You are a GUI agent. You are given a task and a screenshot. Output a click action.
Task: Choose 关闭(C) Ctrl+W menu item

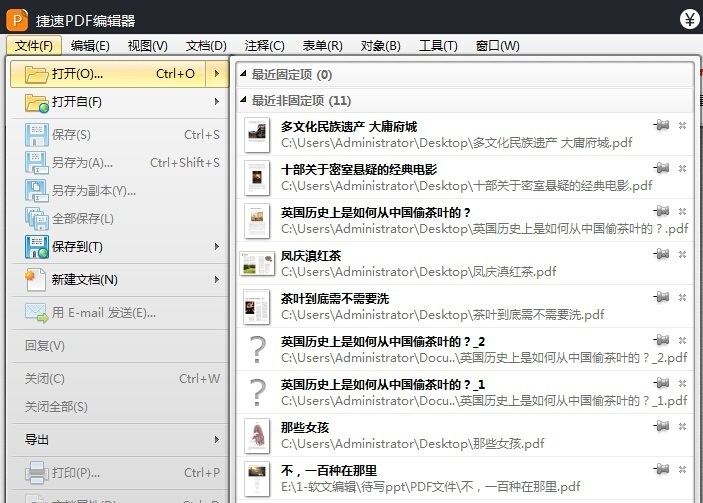pyautogui.click(x=119, y=379)
